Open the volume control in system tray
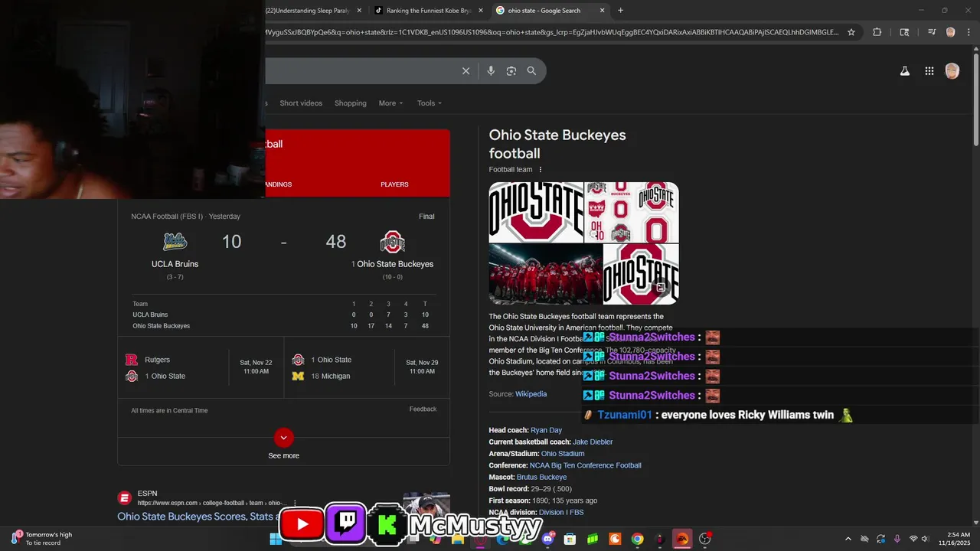The width and height of the screenshot is (980, 551). coord(925,539)
